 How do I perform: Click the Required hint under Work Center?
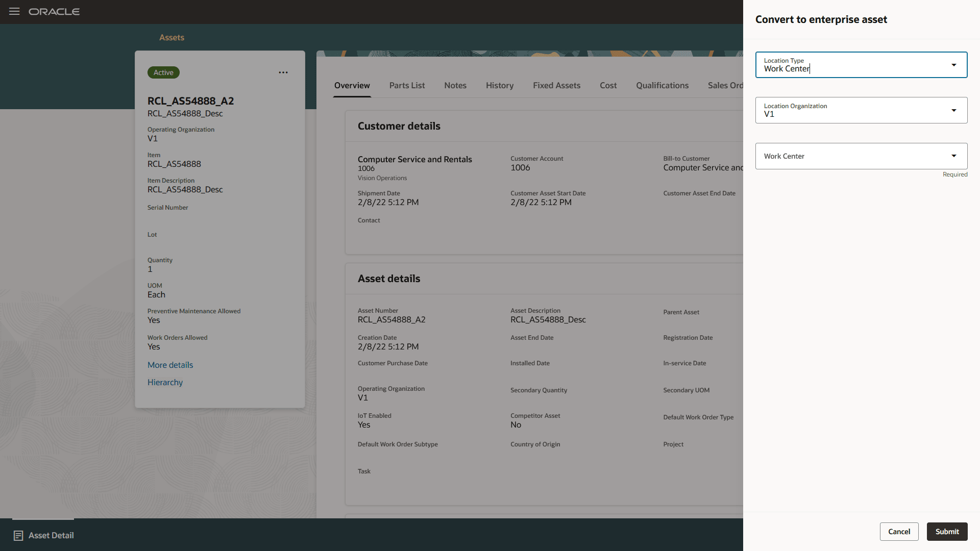tap(955, 174)
